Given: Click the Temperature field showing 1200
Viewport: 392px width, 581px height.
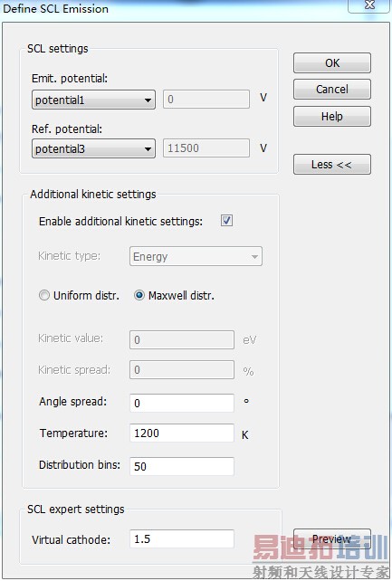Looking at the screenshot, I should coord(182,433).
